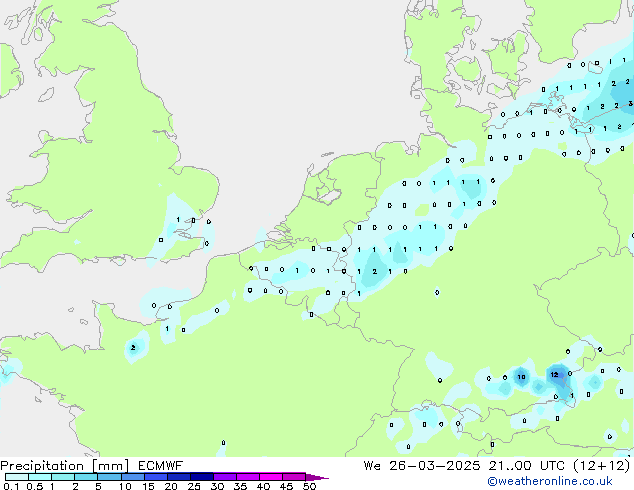Click the '12' precipitation value on the map
The width and height of the screenshot is (634, 490).
(x=554, y=375)
